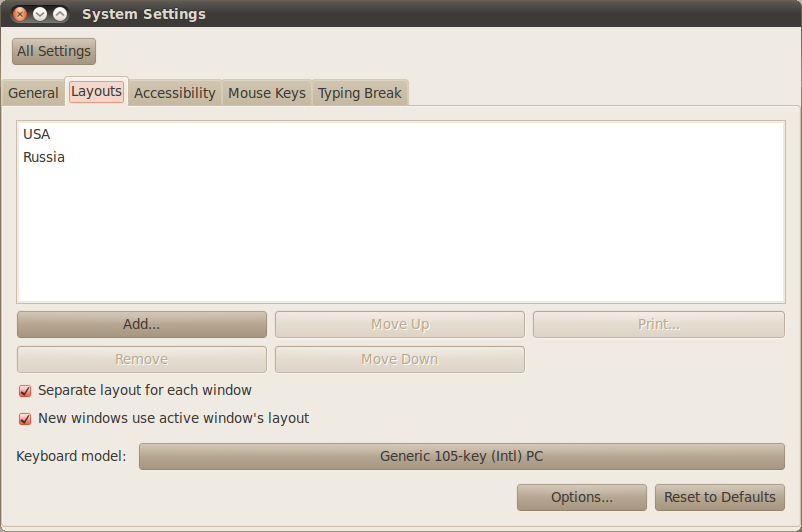Click the Remove layout button

point(142,359)
